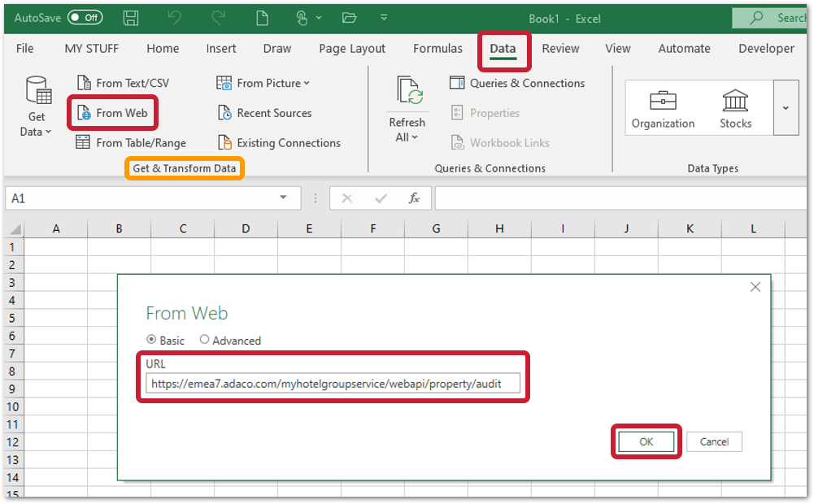The height and width of the screenshot is (504, 814).
Task: Open the Automate tab
Action: pyautogui.click(x=684, y=49)
